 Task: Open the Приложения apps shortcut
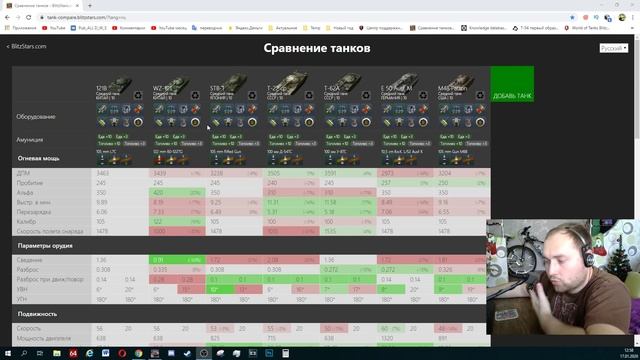20,28
